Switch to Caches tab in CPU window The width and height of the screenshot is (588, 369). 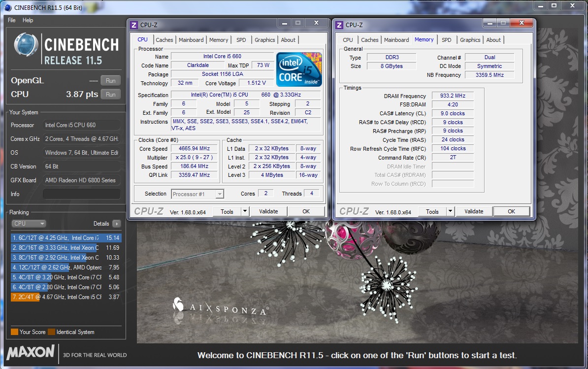pos(164,40)
